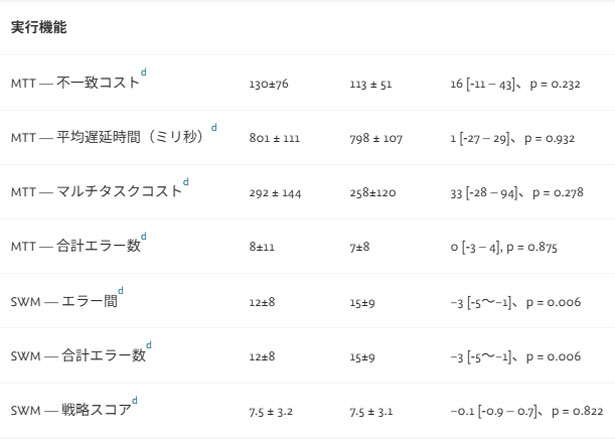Click the 実行機能 section heading
This screenshot has width=615, height=440.
click(39, 28)
